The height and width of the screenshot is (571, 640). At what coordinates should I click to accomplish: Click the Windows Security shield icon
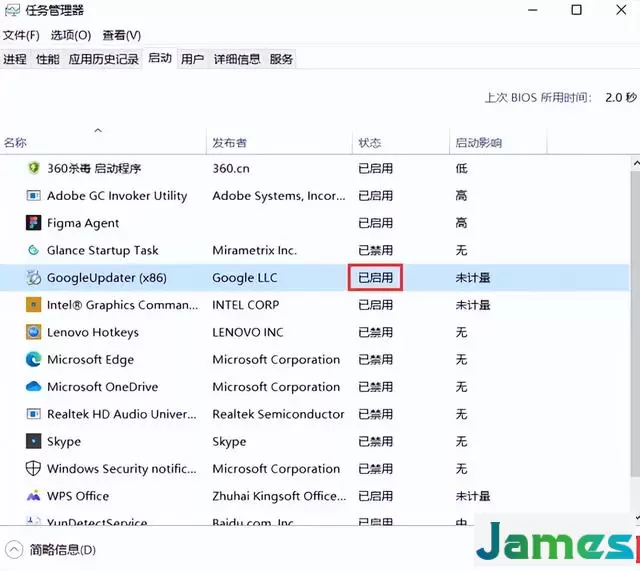(33, 469)
